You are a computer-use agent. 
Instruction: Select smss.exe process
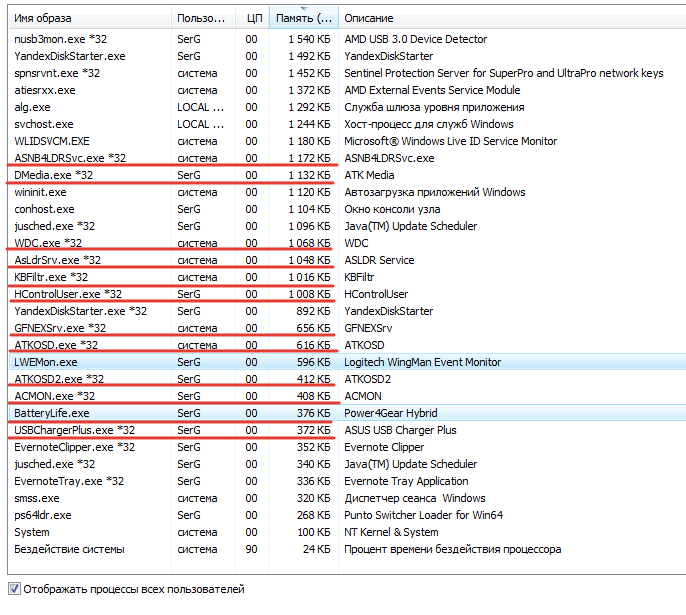click(37, 498)
